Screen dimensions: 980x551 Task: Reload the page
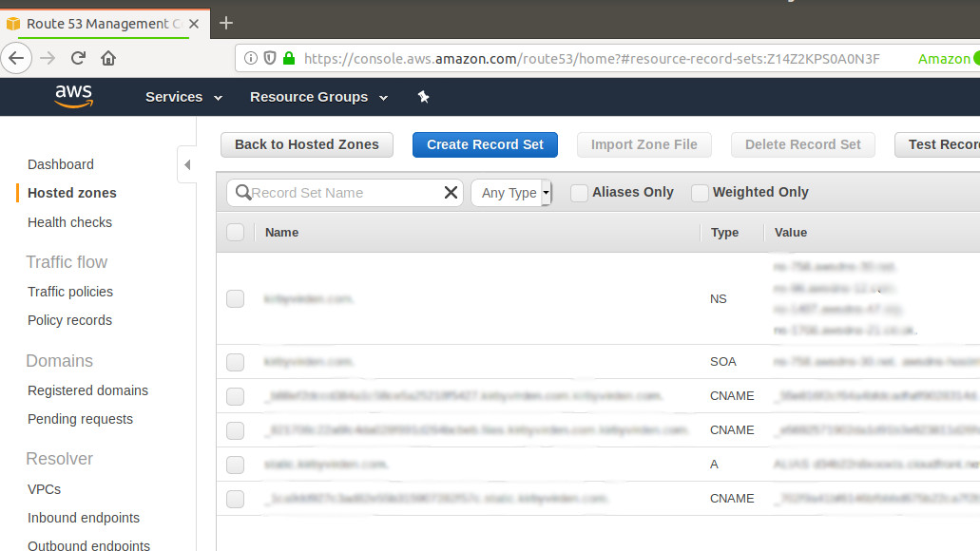click(78, 58)
